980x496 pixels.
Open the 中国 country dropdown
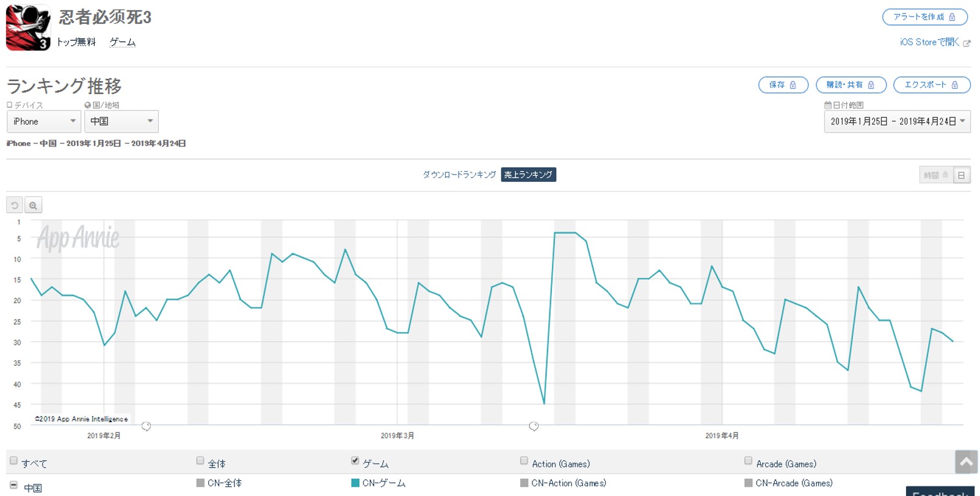[x=121, y=121]
